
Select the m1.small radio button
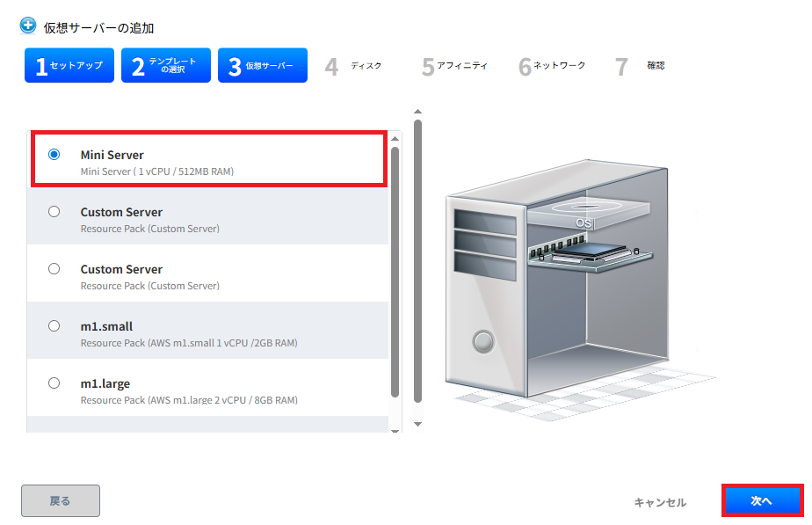(x=54, y=326)
